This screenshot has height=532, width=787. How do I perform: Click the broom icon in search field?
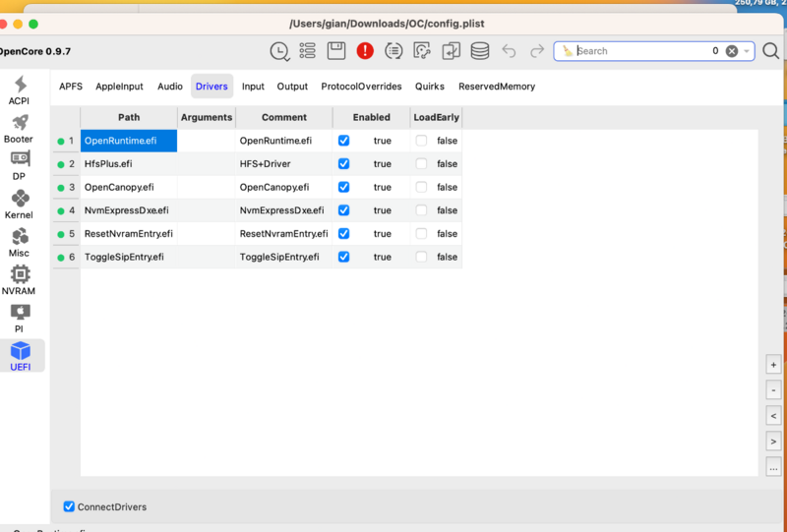[x=568, y=51]
